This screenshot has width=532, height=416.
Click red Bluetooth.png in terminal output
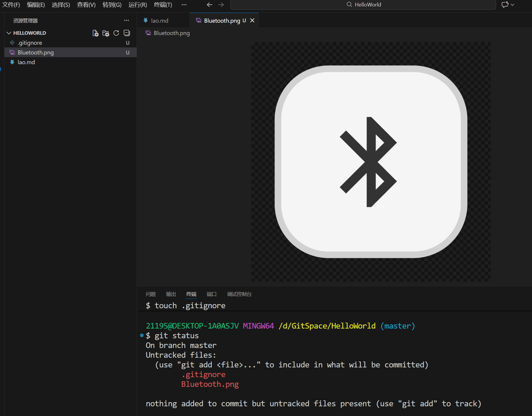click(210, 384)
